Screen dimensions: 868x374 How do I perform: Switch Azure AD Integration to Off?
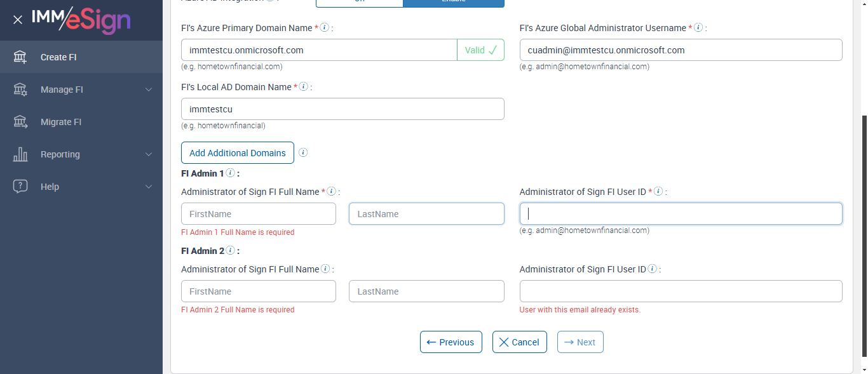359,2
